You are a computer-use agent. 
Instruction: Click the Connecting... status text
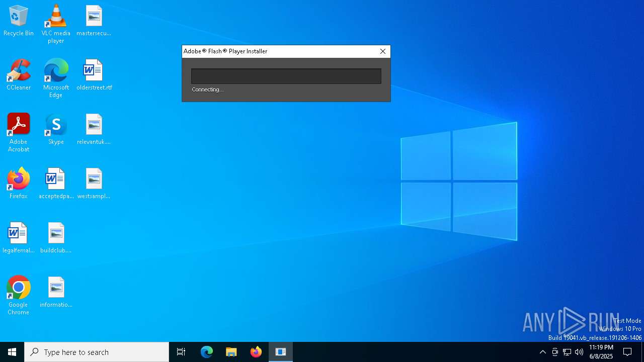tap(207, 89)
